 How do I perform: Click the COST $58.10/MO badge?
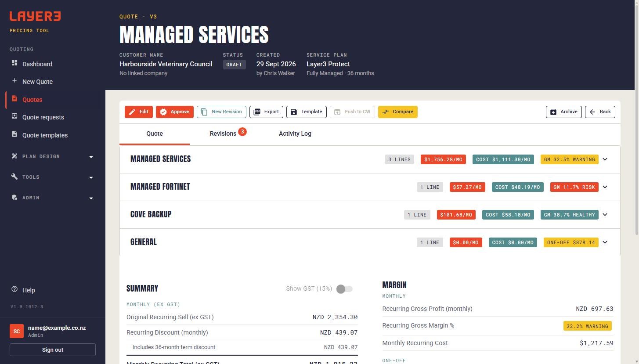coord(508,215)
